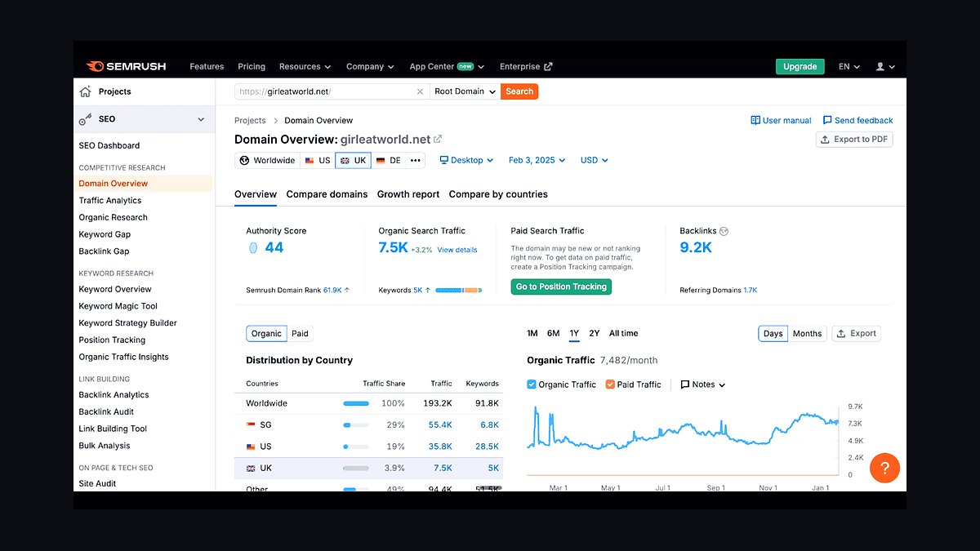Switch to the Compare domains tab
The height and width of the screenshot is (551, 980).
[327, 194]
